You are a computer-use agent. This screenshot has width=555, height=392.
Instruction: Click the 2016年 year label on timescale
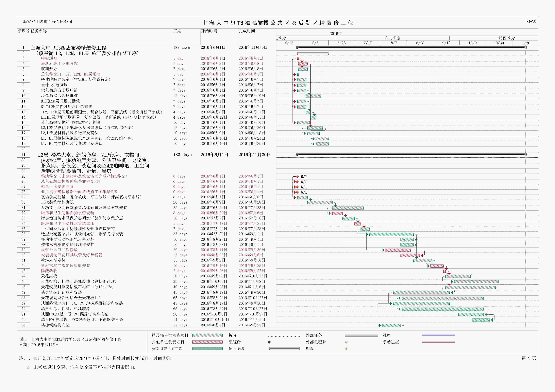tap(336, 34)
